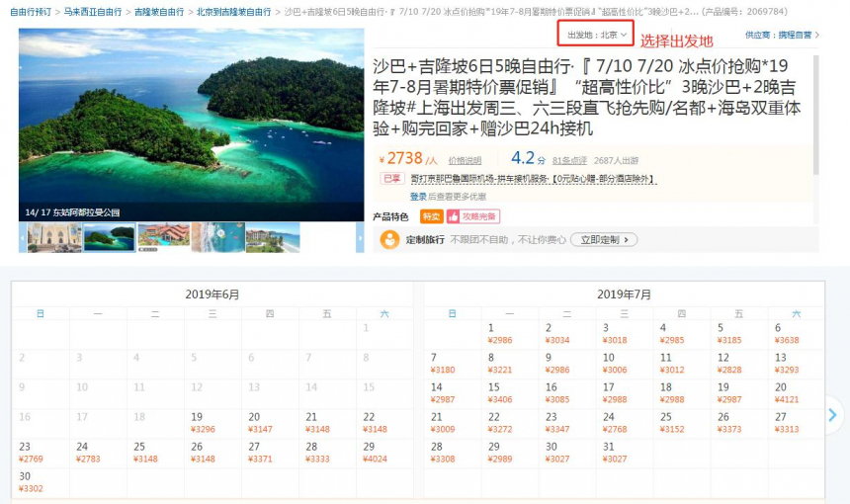Viewport: 850px width, 504px height.
Task: Click the product title scrollbar
Action: [x=815, y=114]
